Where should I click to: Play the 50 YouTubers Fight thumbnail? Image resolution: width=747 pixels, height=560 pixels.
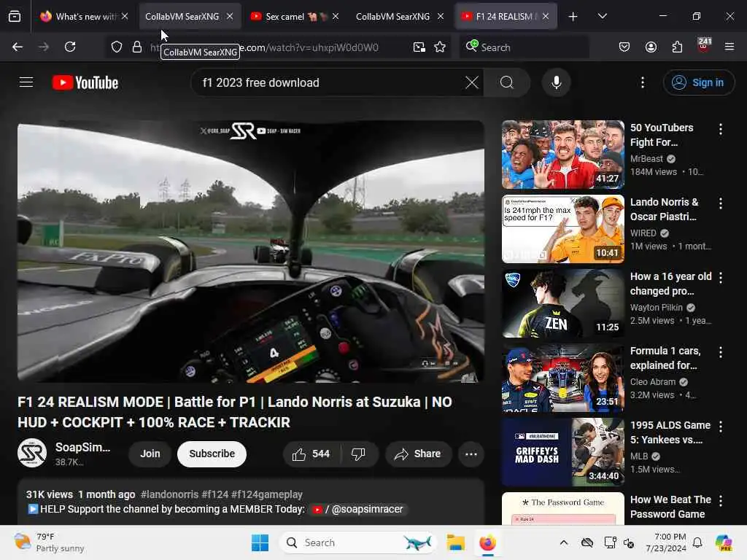pyautogui.click(x=562, y=155)
